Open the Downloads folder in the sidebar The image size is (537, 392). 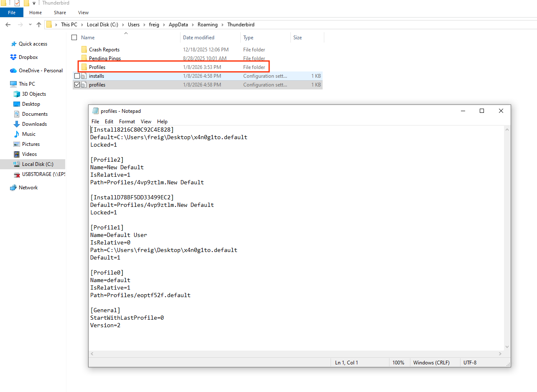(34, 124)
